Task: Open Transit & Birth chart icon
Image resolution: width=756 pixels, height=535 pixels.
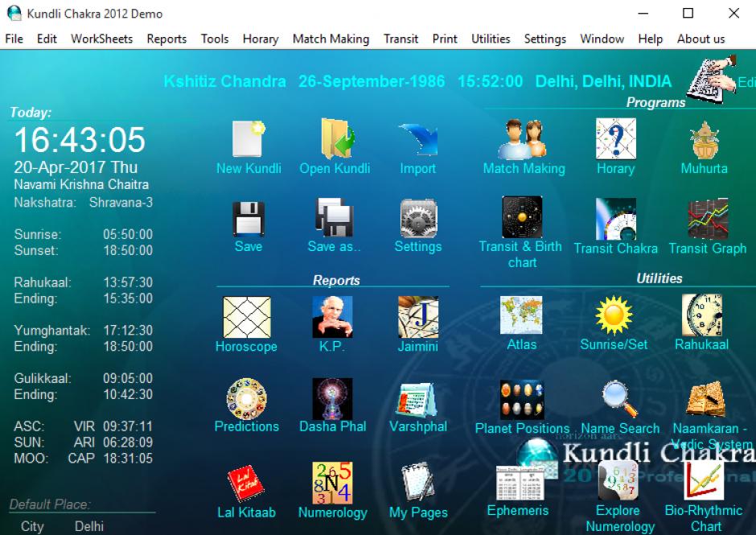Action: [522, 216]
